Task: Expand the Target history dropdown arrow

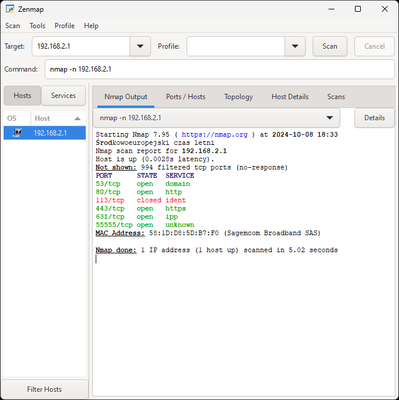Action: tap(140, 46)
